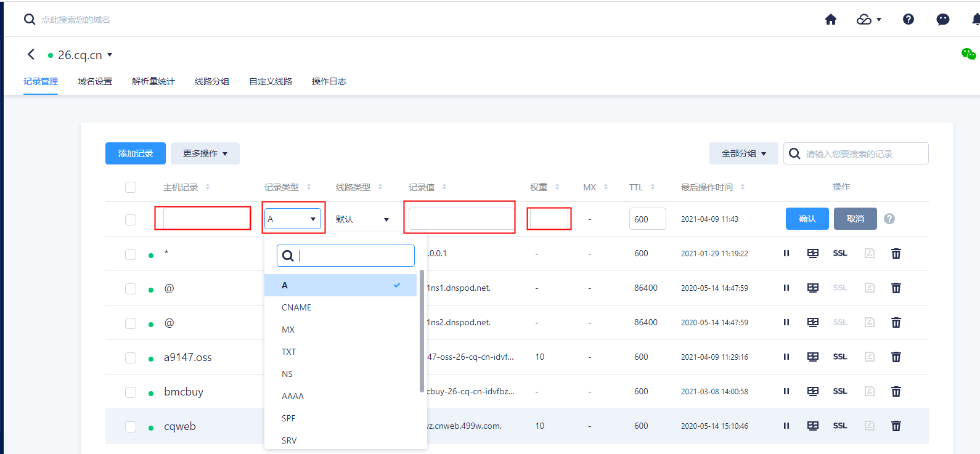Open the 全部分组 group filter dropdown

point(743,153)
